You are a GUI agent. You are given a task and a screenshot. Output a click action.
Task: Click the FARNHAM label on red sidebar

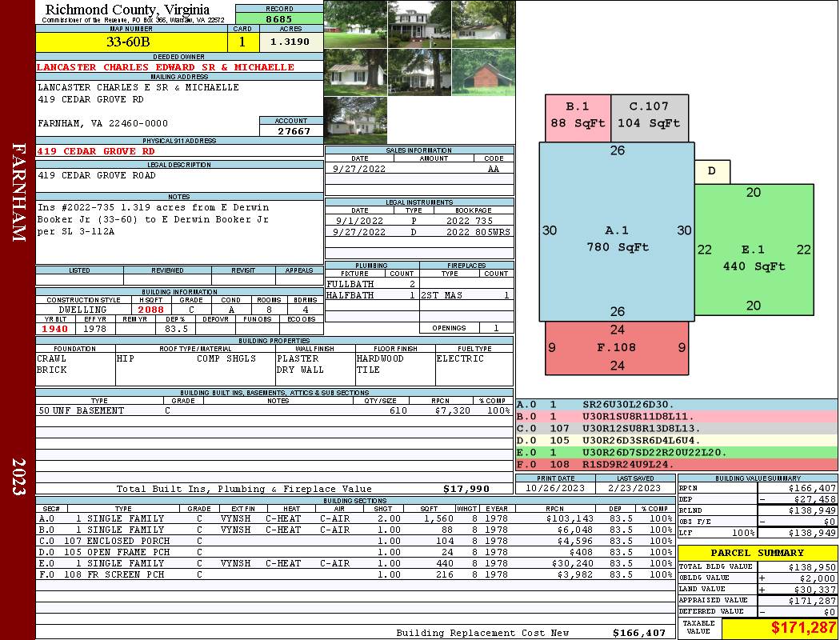(x=18, y=193)
